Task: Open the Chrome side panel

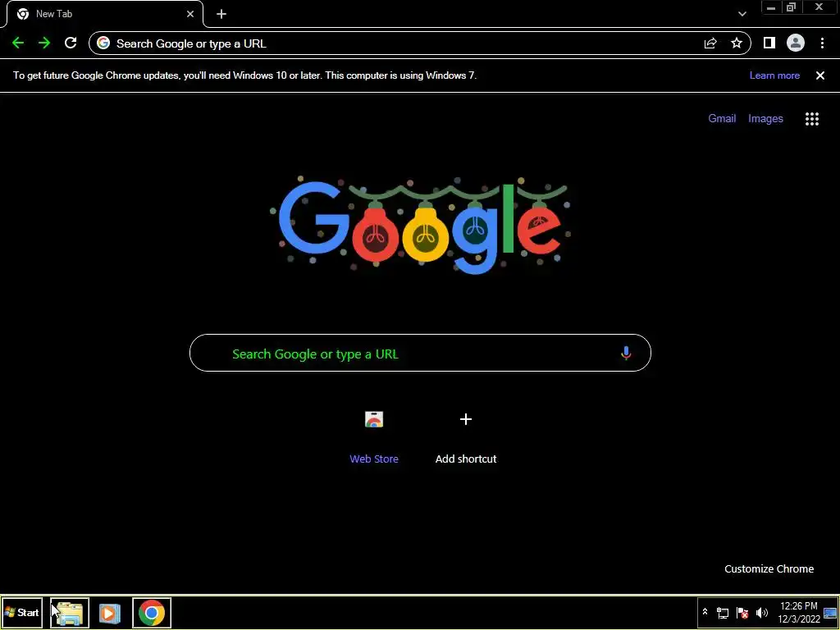Action: (x=769, y=43)
